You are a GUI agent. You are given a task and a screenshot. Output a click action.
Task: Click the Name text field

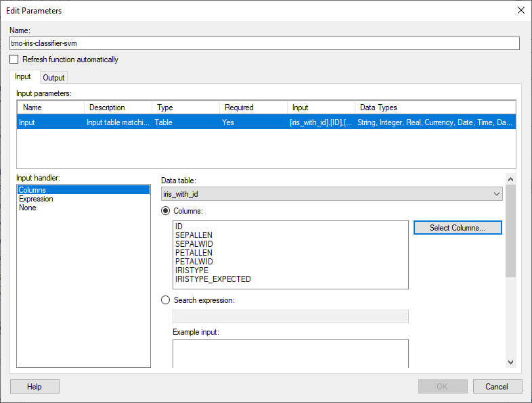click(265, 43)
